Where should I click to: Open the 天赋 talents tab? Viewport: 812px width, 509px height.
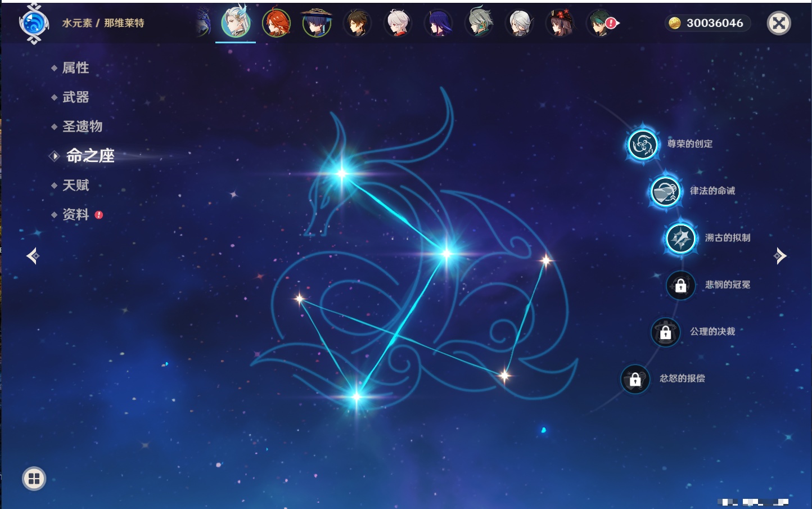[75, 185]
